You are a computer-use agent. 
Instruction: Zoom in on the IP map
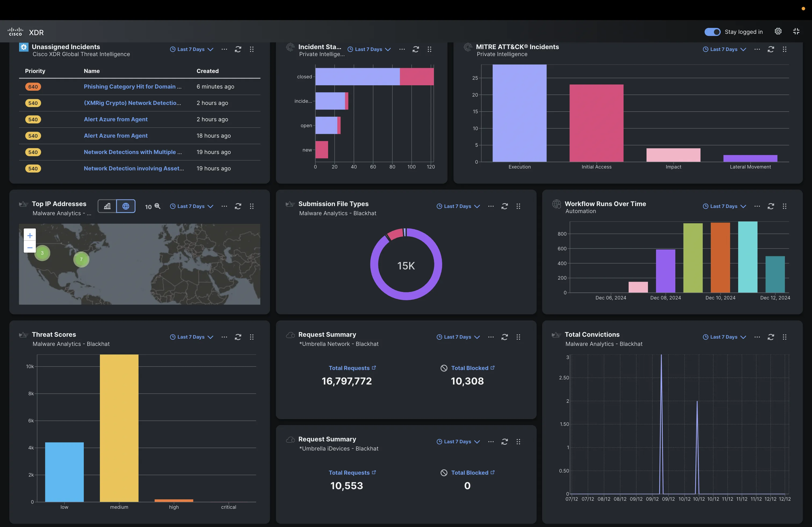pos(30,236)
